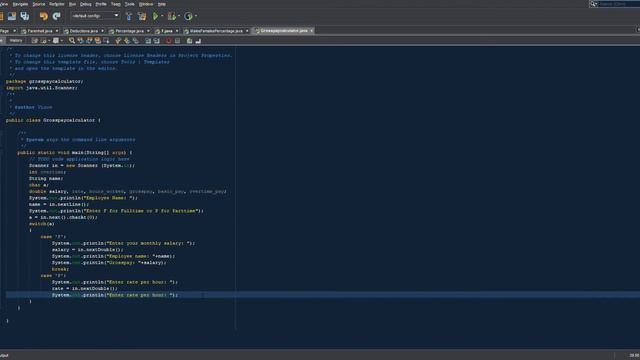Image resolution: width=640 pixels, height=360 pixels.
Task: Click the Uncomment lines icon
Action: point(198,40)
